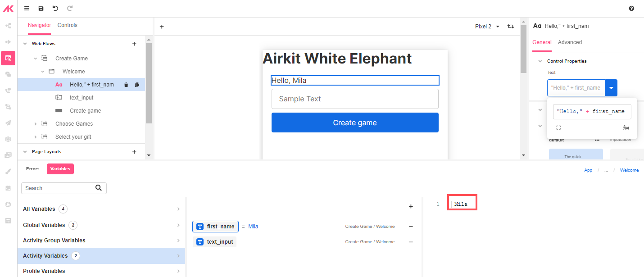The image size is (644, 277).
Task: Open the Text property blue dropdown arrow
Action: (611, 88)
